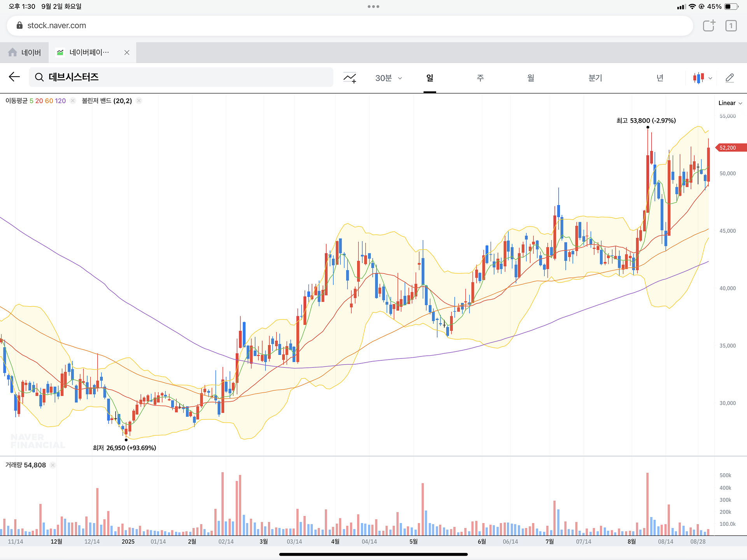Open the tab count switcher icon
The image size is (747, 560).
[731, 26]
